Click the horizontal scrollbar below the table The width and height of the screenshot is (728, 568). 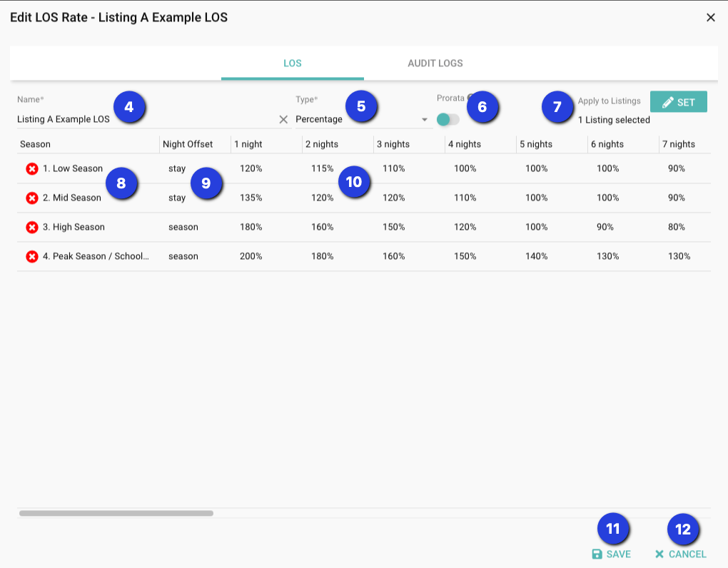pos(116,512)
